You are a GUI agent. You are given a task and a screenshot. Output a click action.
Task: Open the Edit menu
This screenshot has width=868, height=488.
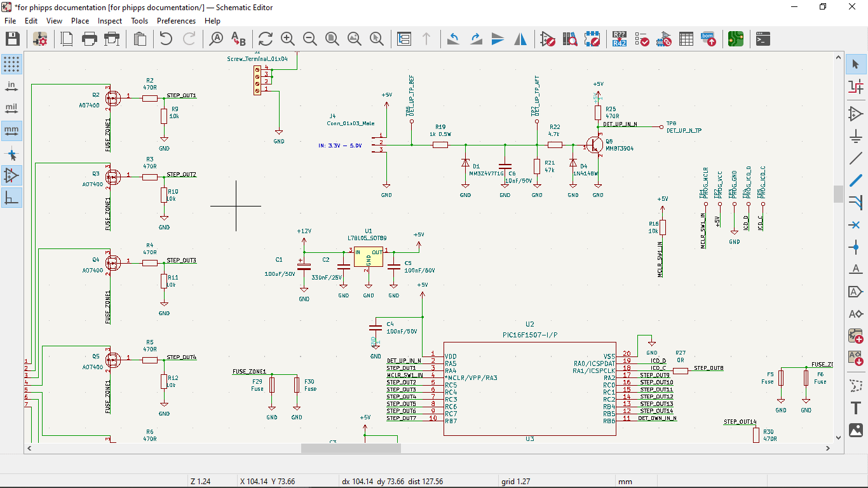coord(31,21)
